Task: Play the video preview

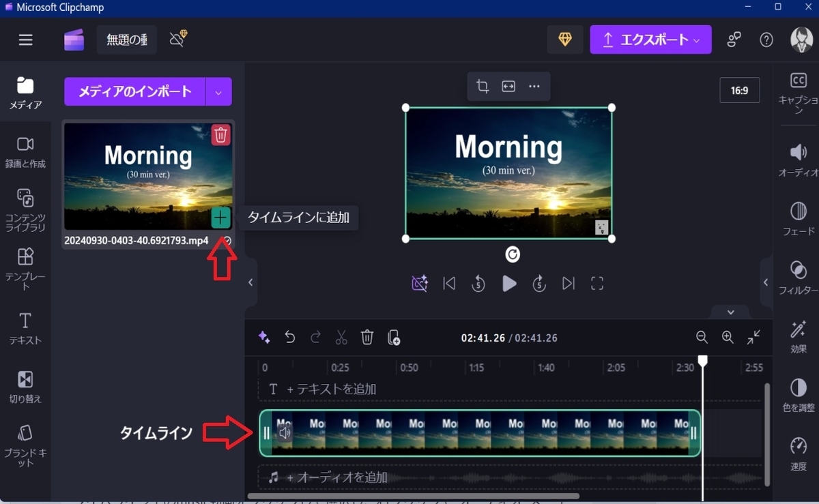Action: point(509,284)
